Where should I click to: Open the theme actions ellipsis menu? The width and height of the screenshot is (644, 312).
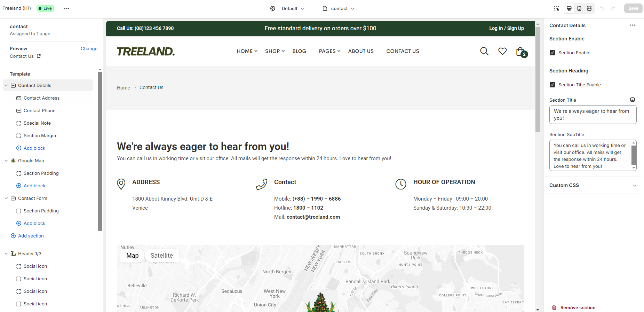point(67,8)
